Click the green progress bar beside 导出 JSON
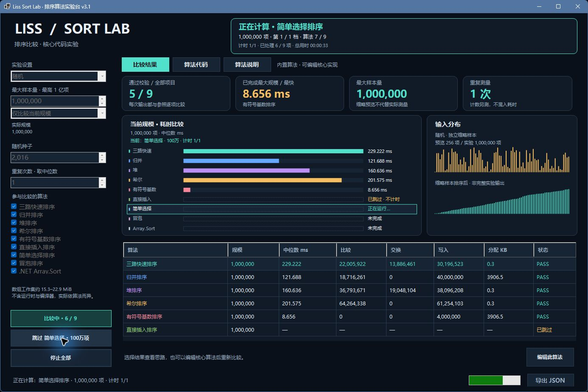 point(494,380)
